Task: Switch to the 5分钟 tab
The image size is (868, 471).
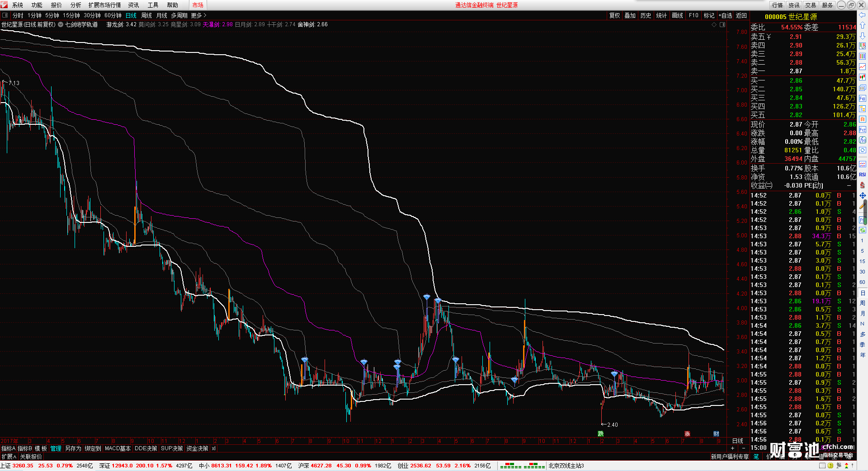Action: point(52,15)
